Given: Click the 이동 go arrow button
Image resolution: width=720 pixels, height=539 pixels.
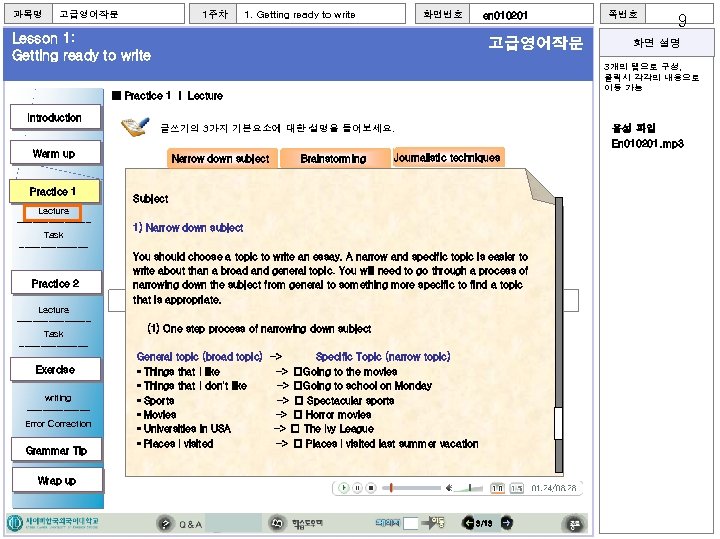Looking at the screenshot, I should 433,522.
